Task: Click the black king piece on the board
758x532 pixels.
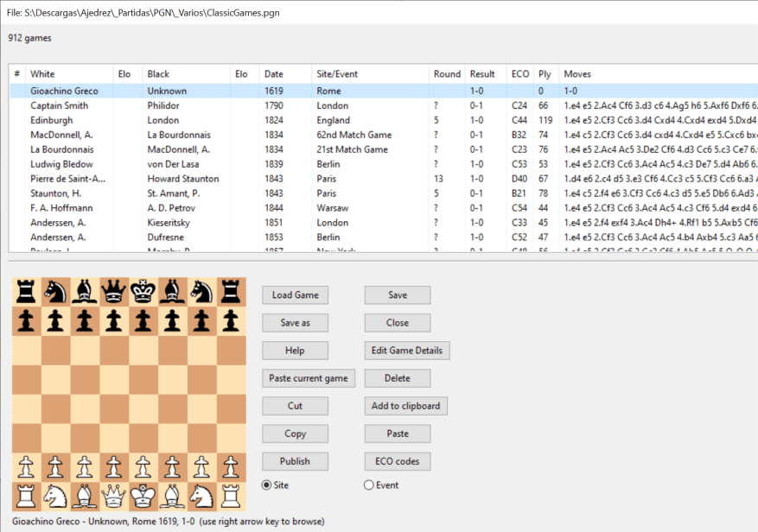Action: 143,291
